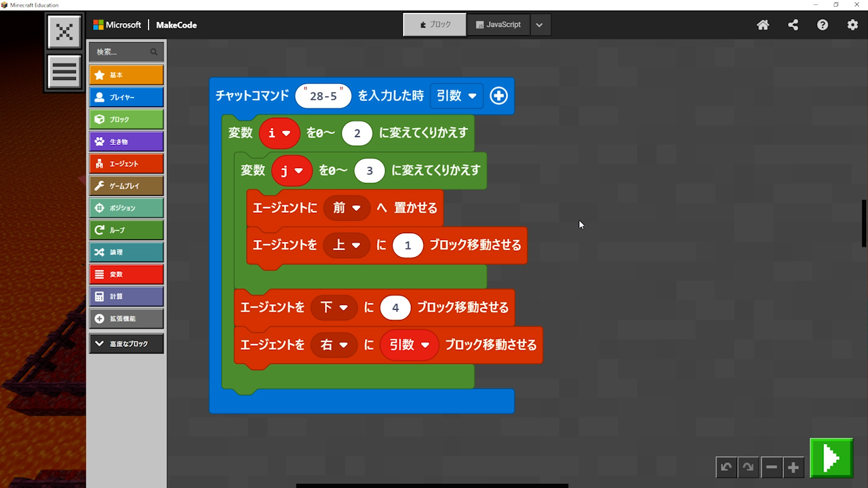The height and width of the screenshot is (488, 868).
Task: Click the plus icon on the chat command block
Action: [498, 96]
